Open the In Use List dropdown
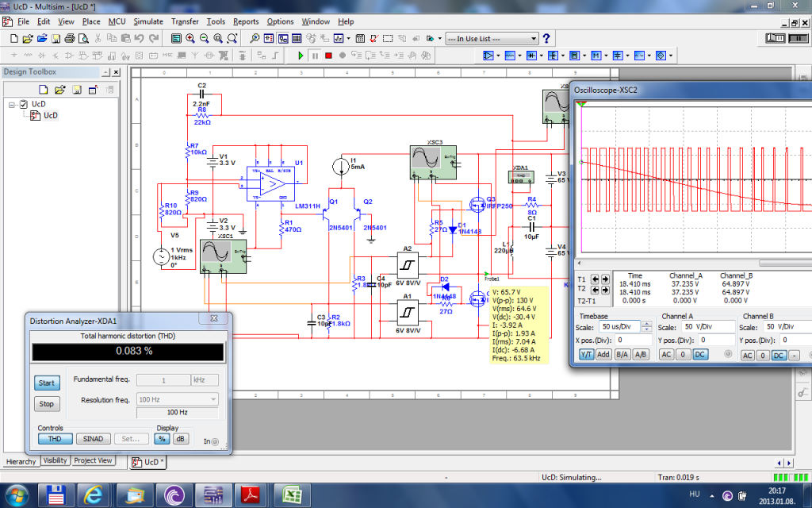This screenshot has width=812, height=508. [534, 38]
